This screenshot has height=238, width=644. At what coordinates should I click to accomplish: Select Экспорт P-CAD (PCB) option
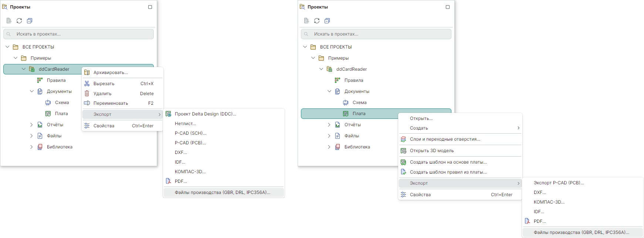[x=583, y=183]
